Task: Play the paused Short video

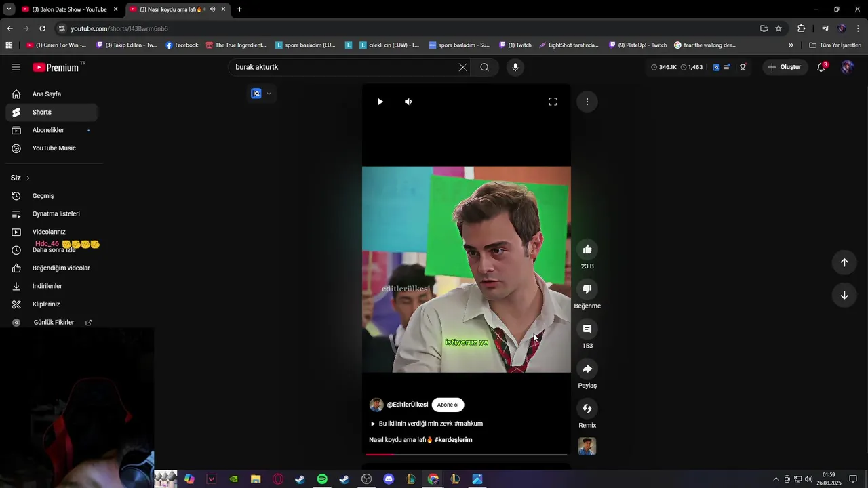Action: 380,102
